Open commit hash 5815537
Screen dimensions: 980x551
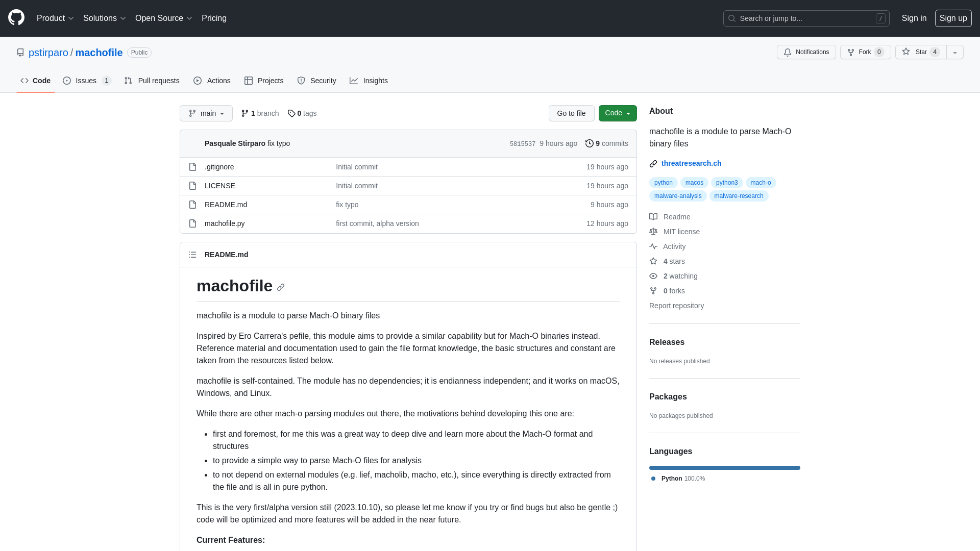point(523,144)
